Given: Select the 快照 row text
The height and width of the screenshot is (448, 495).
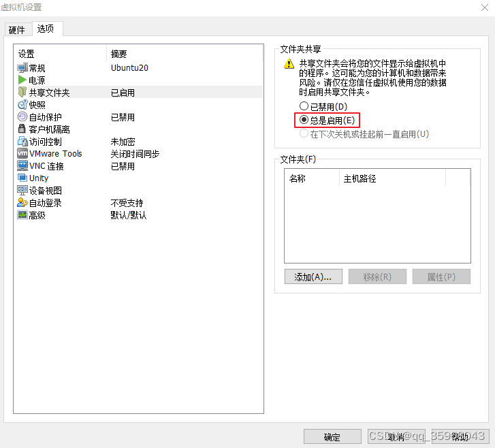Looking at the screenshot, I should tap(37, 105).
